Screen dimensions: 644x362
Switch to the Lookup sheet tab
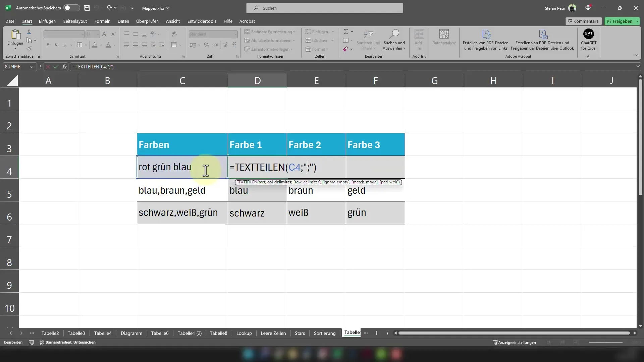(244, 333)
